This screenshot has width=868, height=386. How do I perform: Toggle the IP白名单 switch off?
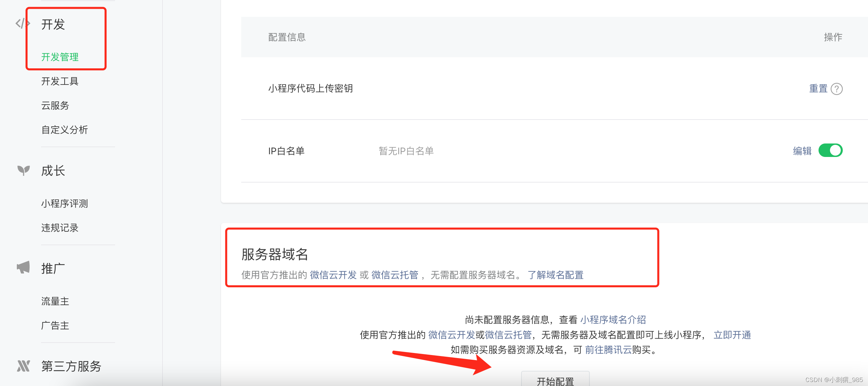(x=830, y=151)
